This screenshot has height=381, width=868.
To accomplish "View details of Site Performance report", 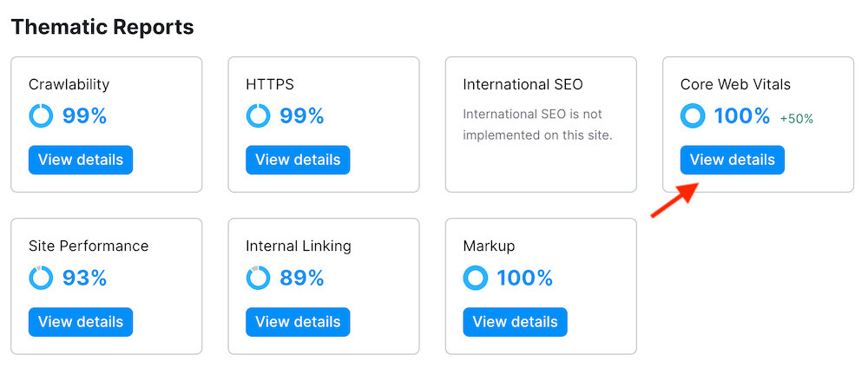I will (x=81, y=322).
